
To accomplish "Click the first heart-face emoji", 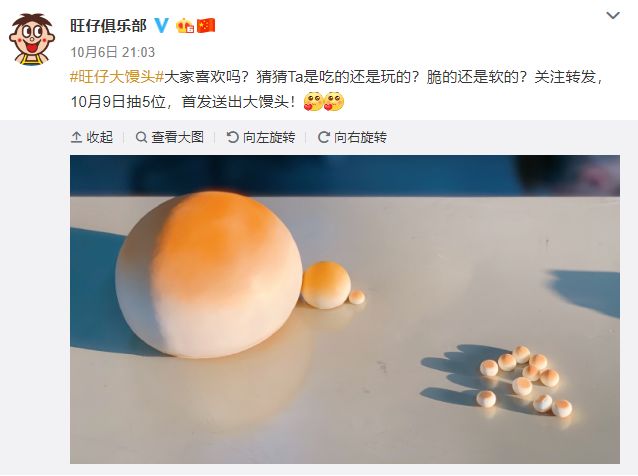I will pos(313,102).
